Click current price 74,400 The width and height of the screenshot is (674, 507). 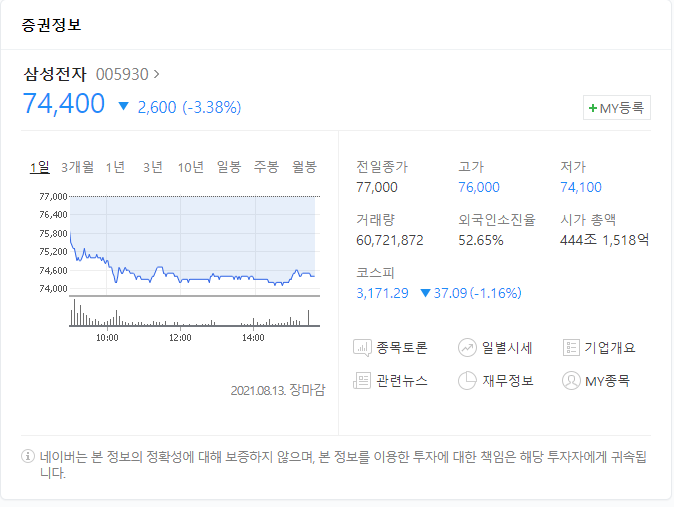click(64, 104)
